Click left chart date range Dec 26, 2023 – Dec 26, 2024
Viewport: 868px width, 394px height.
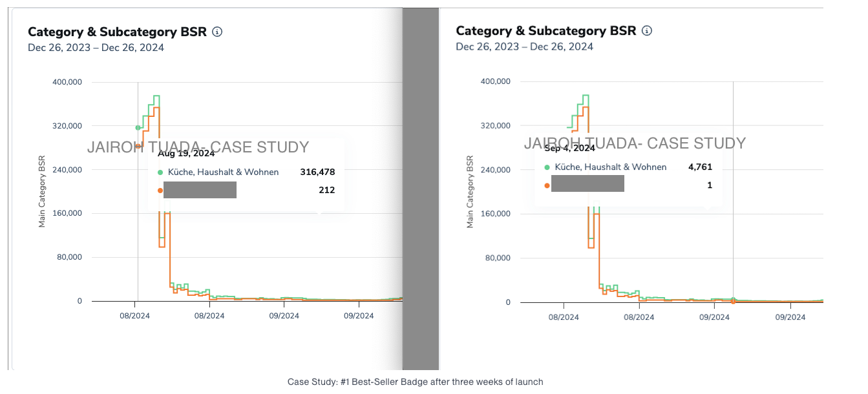(96, 48)
